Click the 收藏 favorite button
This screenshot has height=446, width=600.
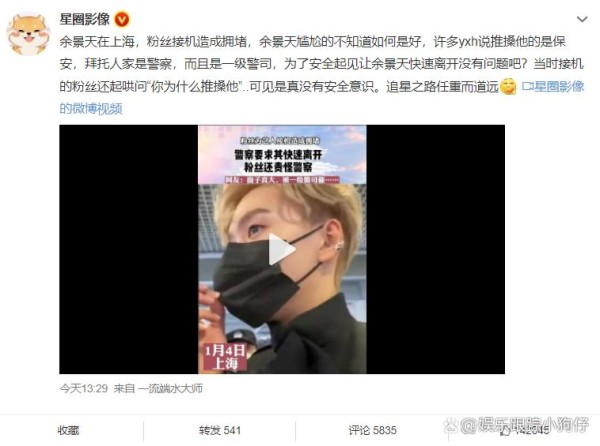click(x=68, y=430)
